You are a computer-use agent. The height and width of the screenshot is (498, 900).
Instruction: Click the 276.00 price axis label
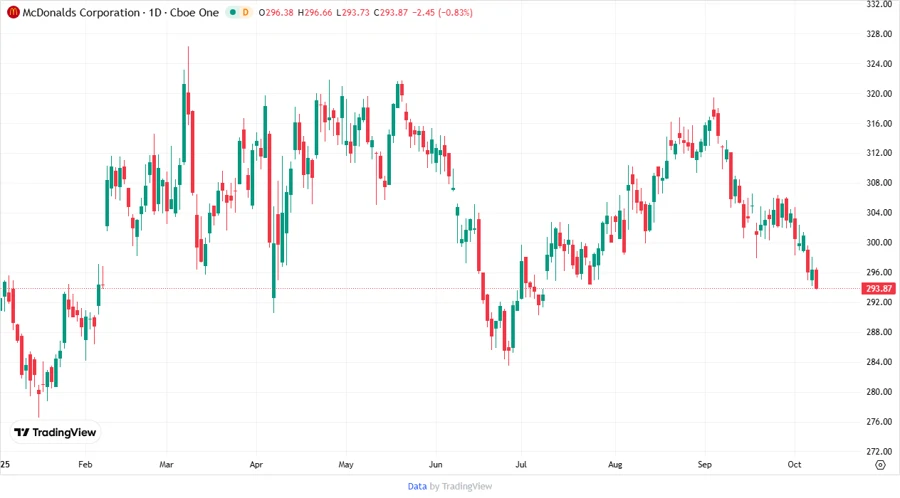pyautogui.click(x=879, y=421)
